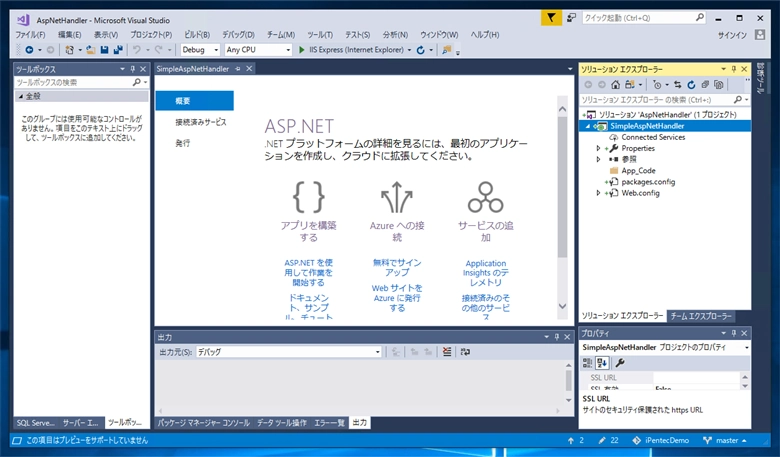780x457 pixels.
Task: Switch Properties grid to Alphabetical sort
Action: coord(602,363)
